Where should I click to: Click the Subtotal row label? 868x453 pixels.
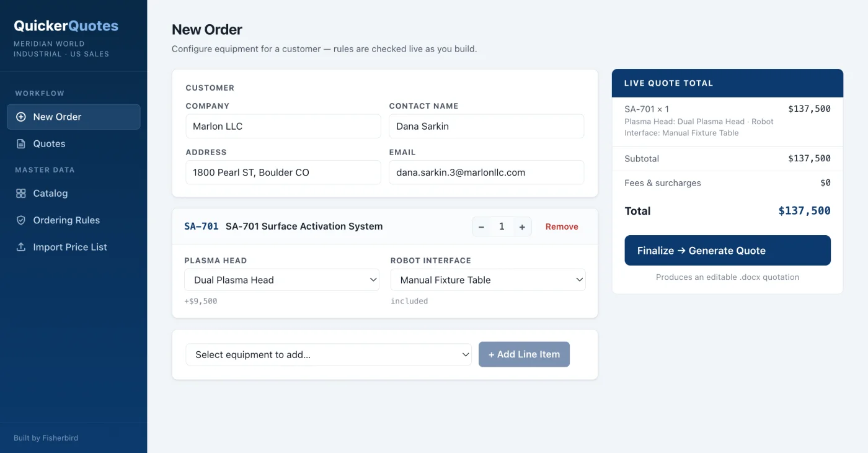(x=642, y=159)
